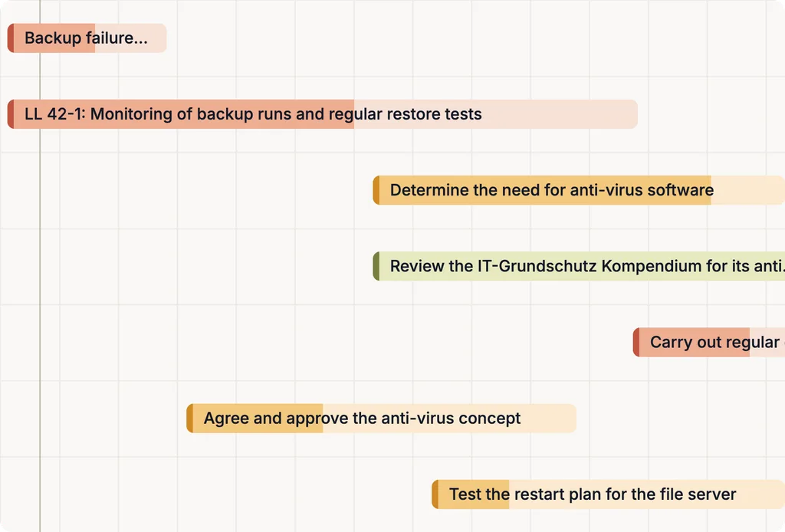Viewport: 785px width, 532px height.
Task: Open the Carry out regular task bar
Action: (709, 343)
